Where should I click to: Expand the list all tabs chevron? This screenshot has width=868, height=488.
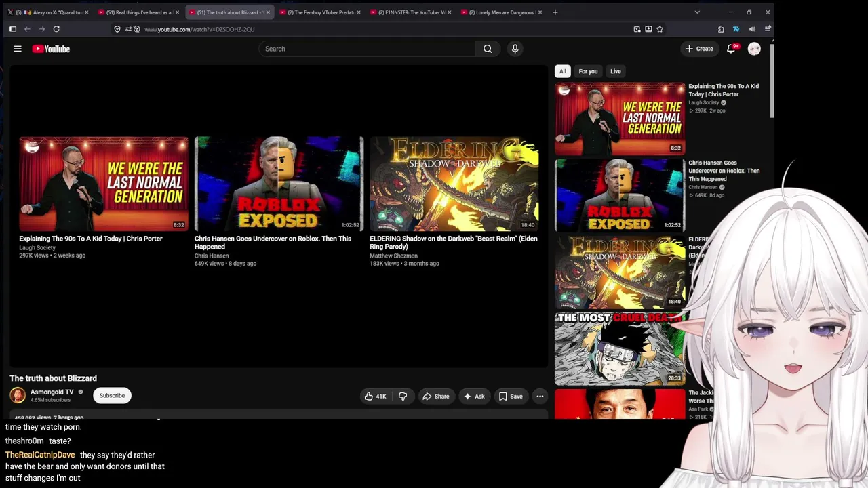pos(697,12)
